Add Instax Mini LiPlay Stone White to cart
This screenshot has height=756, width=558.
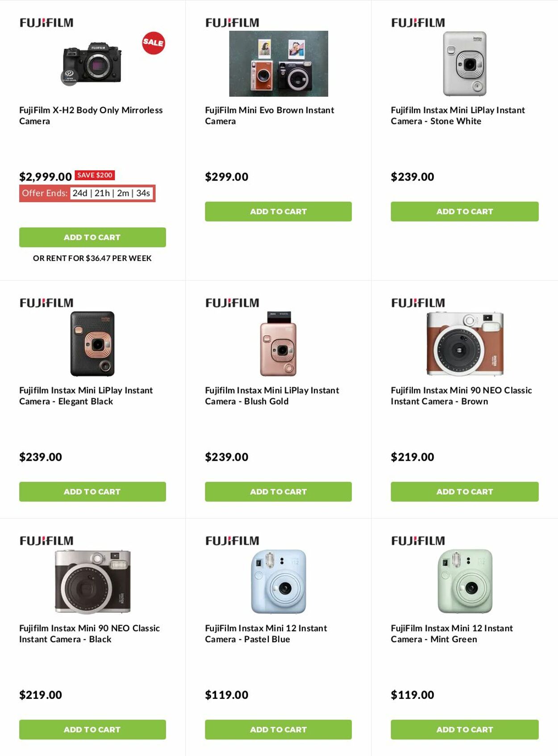click(x=464, y=211)
